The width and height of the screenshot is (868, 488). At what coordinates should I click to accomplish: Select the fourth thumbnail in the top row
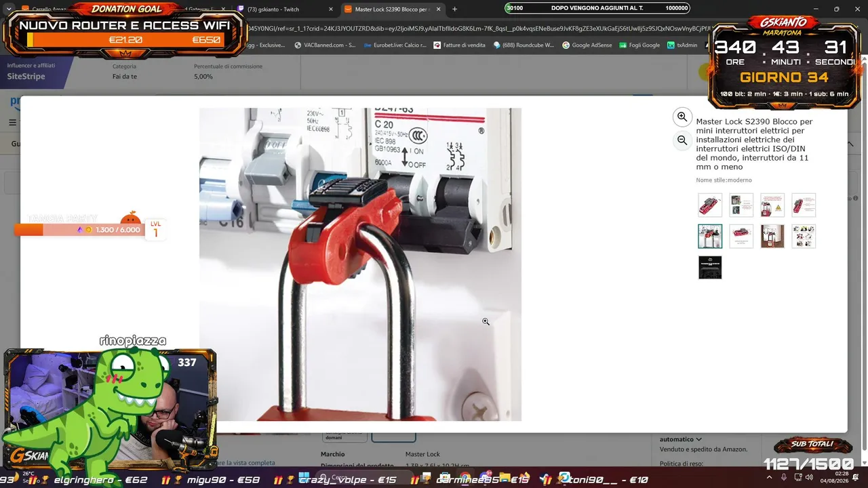(x=804, y=205)
